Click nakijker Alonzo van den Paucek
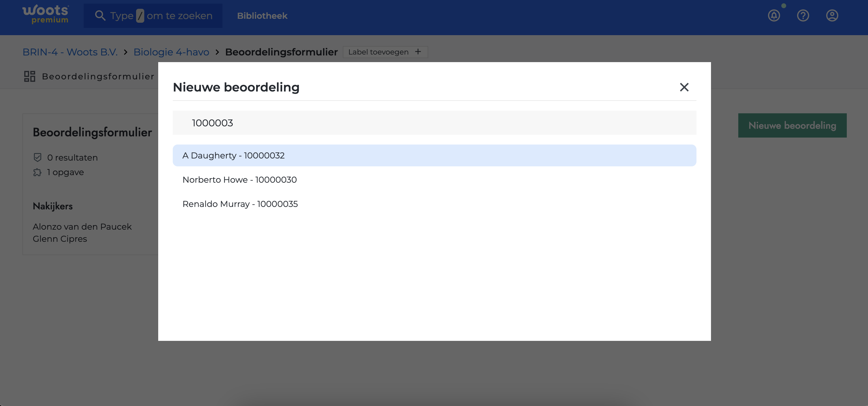The width and height of the screenshot is (868, 406). pyautogui.click(x=82, y=226)
